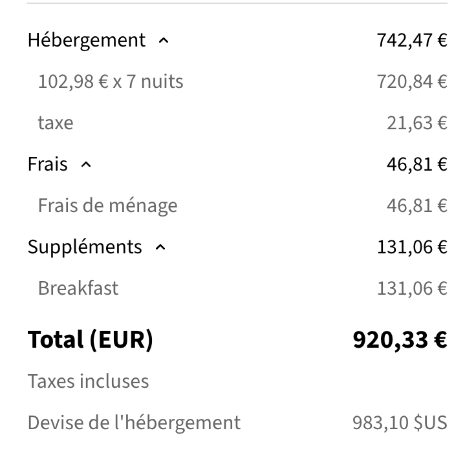Click the 46,81 € Frais subtotal
The width and height of the screenshot is (476, 455).
coord(417,164)
